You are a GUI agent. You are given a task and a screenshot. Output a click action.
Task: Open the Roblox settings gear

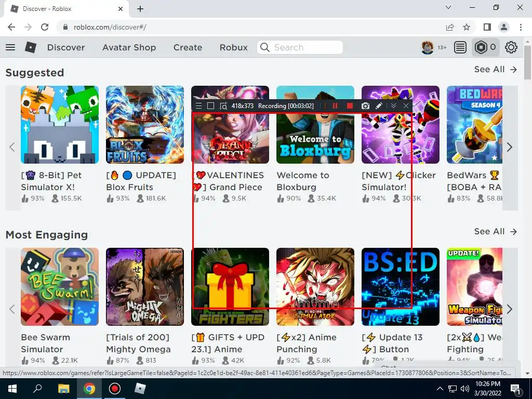click(511, 47)
